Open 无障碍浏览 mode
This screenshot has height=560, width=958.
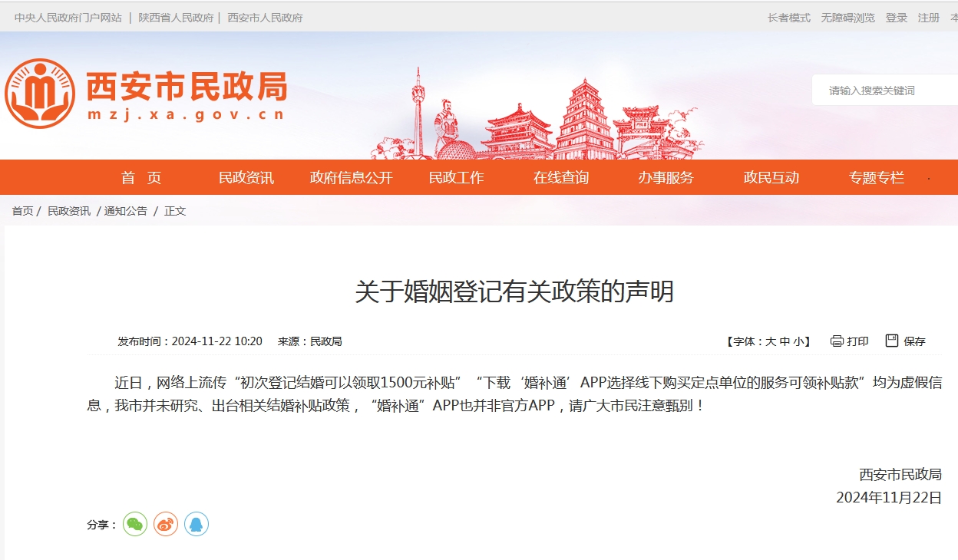click(848, 18)
